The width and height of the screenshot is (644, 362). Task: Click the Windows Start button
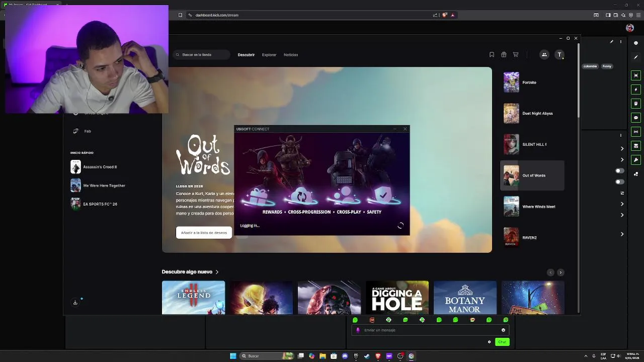coord(233,356)
